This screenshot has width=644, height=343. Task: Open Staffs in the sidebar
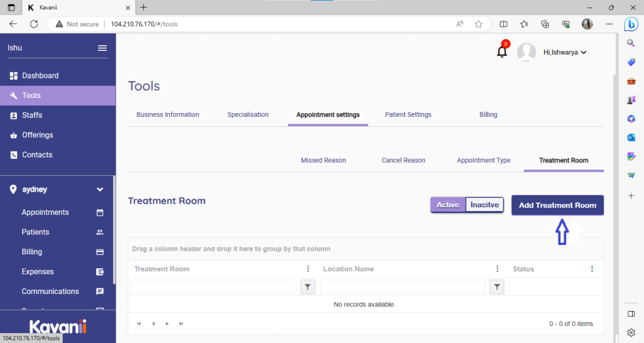click(32, 115)
